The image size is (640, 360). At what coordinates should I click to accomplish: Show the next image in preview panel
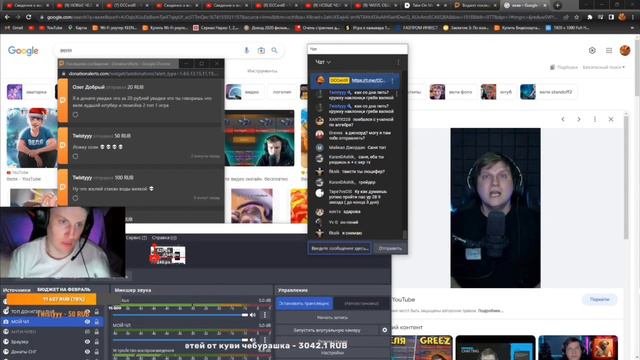point(579,119)
